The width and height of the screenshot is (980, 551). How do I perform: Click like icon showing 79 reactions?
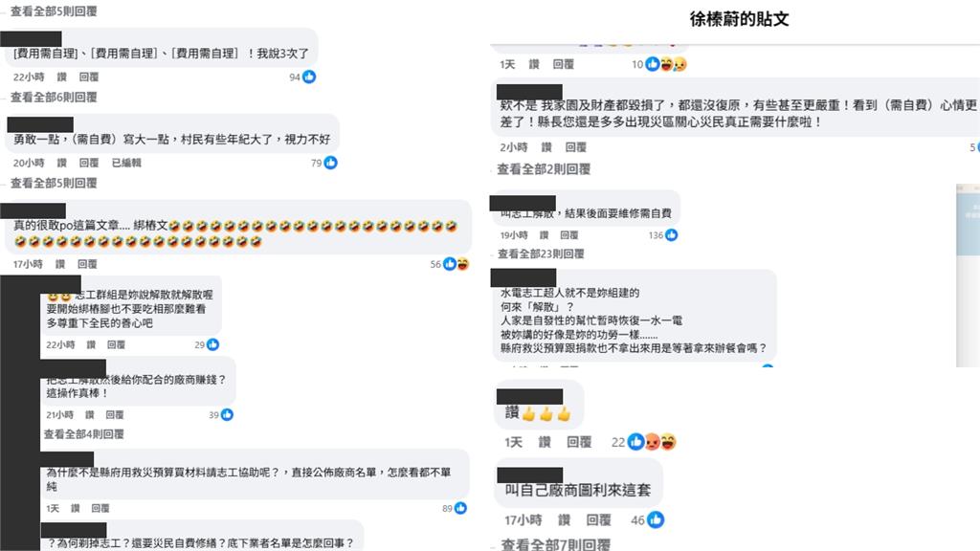[x=330, y=163]
